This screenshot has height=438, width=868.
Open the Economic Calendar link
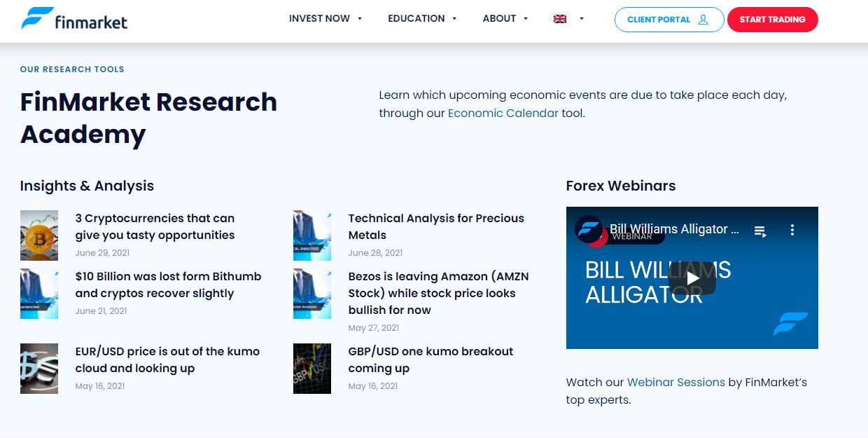pyautogui.click(x=503, y=114)
